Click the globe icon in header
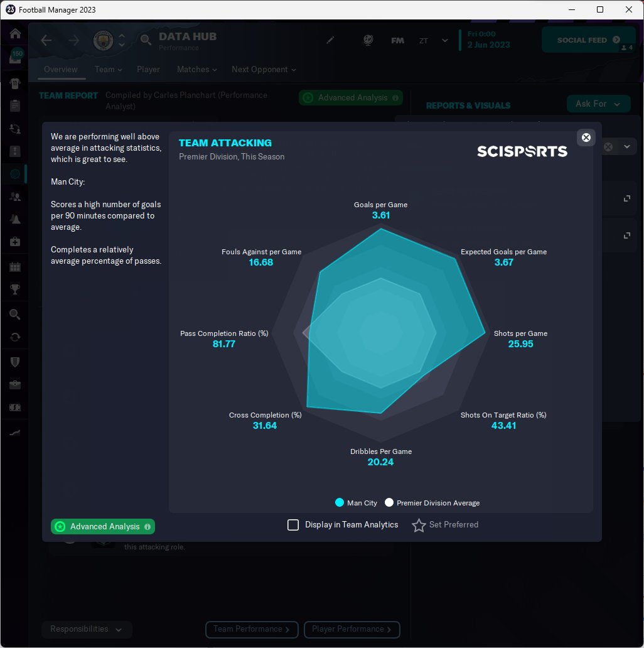Image resolution: width=644 pixels, height=648 pixels. click(368, 40)
